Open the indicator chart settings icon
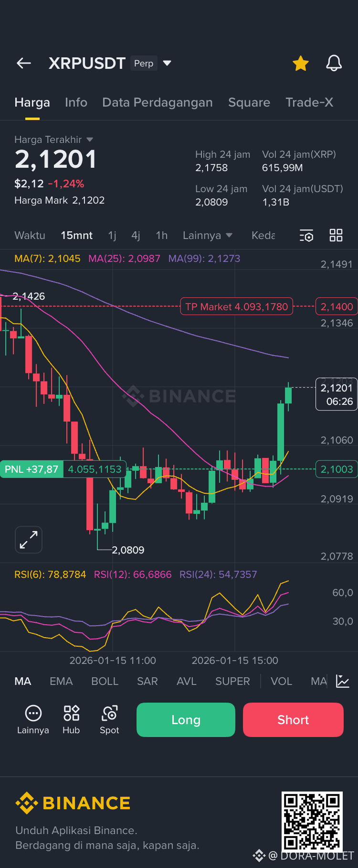The height and width of the screenshot is (868, 358). pyautogui.click(x=343, y=681)
